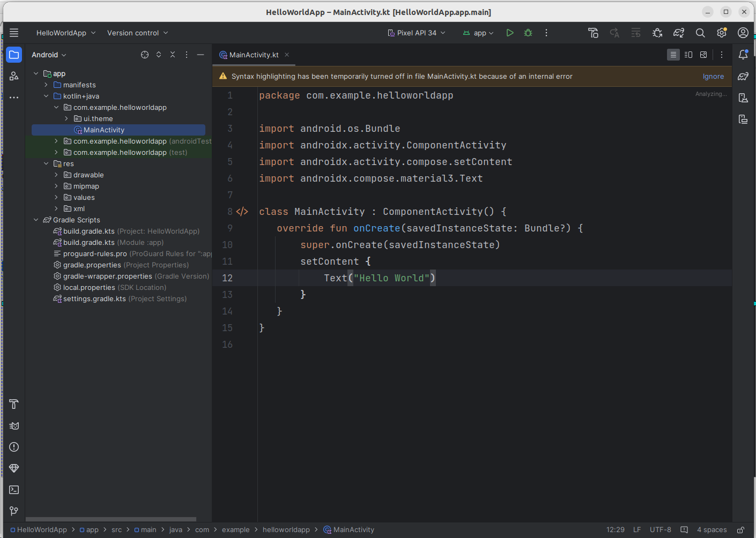Click line number 8 in gutter
Screen dimensions: 756x538
[x=229, y=212]
